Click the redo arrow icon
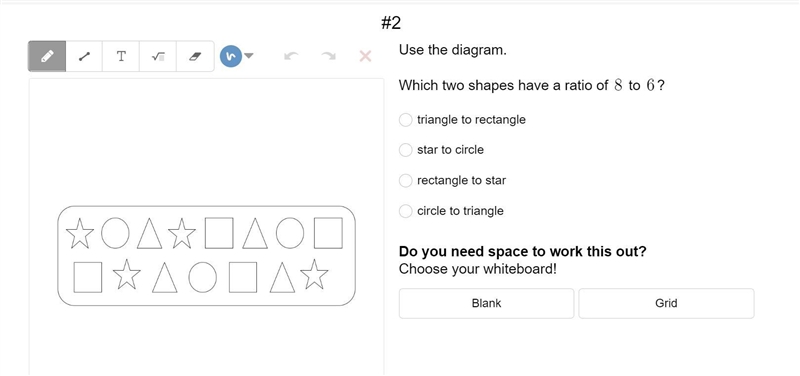 (329, 56)
